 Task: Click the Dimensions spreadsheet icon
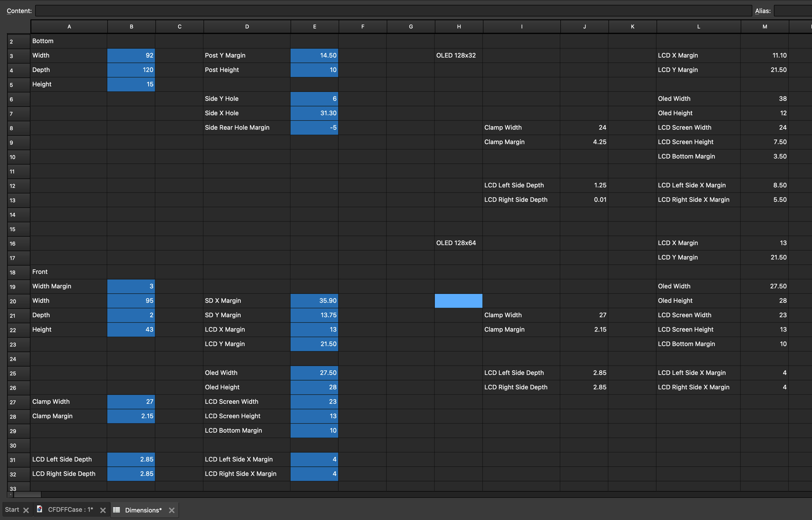click(117, 510)
